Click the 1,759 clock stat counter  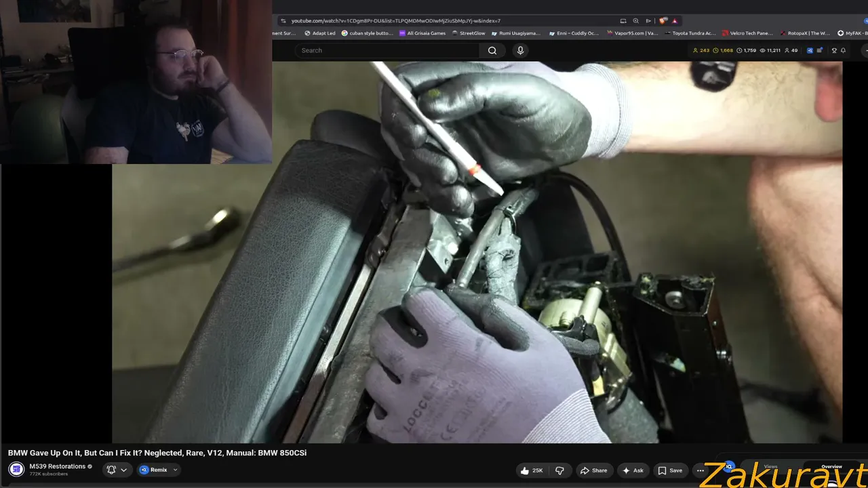click(x=747, y=50)
